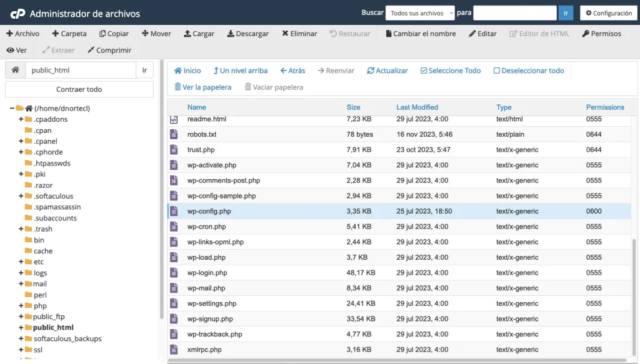The image size is (640, 364).
Task: Go to Inicio home directory
Action: pyautogui.click(x=187, y=71)
